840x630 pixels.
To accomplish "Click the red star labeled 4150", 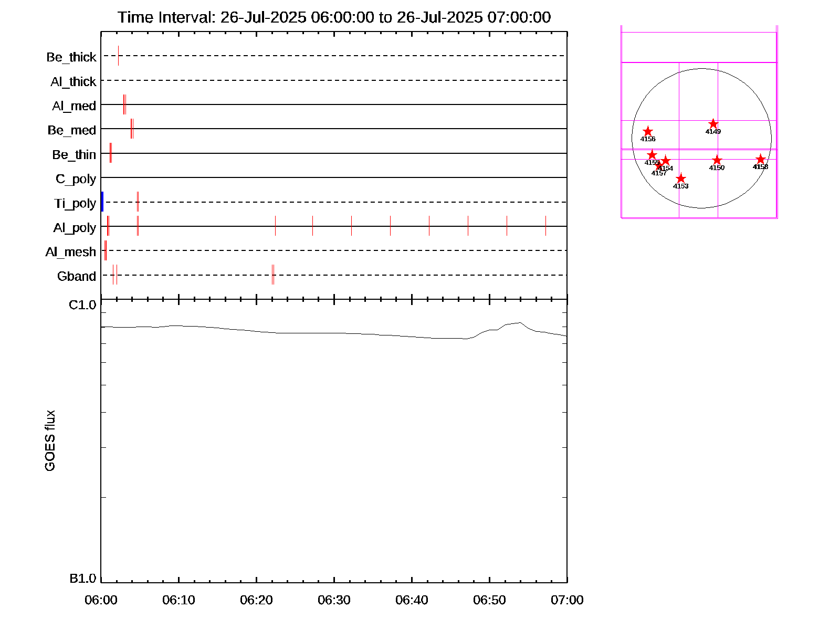I will point(717,160).
